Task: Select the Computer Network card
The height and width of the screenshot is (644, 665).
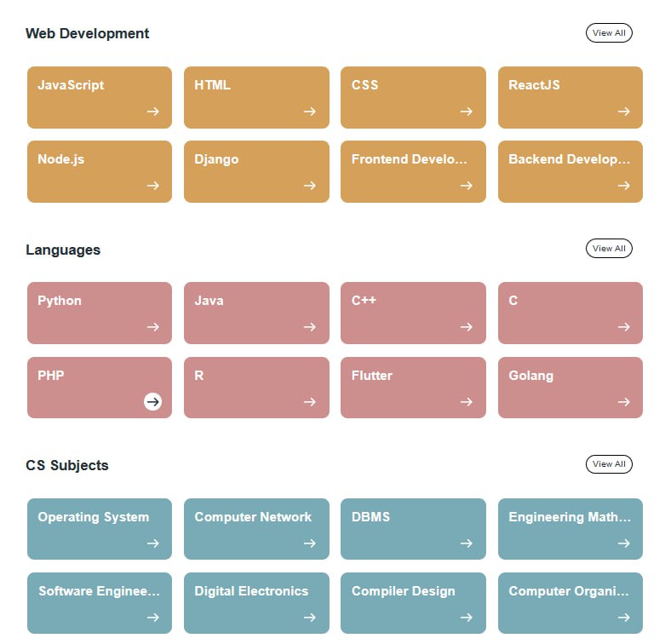Action: click(255, 528)
